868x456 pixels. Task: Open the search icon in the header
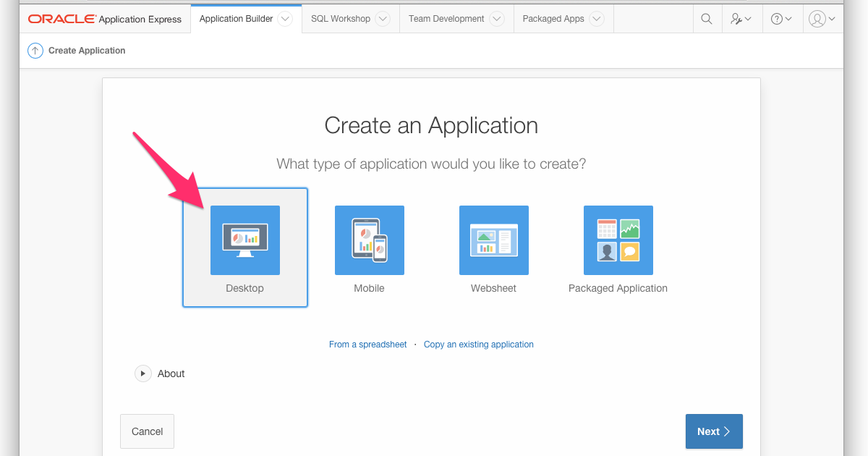tap(707, 18)
